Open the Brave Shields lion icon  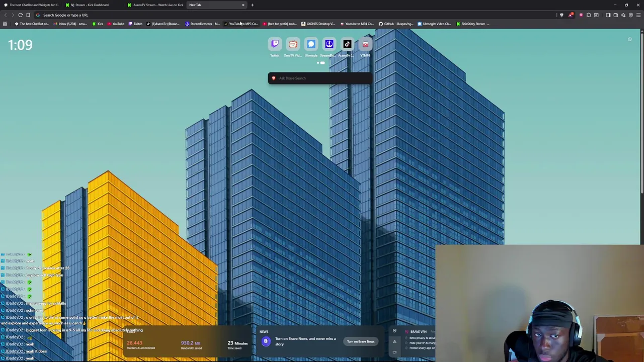click(561, 15)
